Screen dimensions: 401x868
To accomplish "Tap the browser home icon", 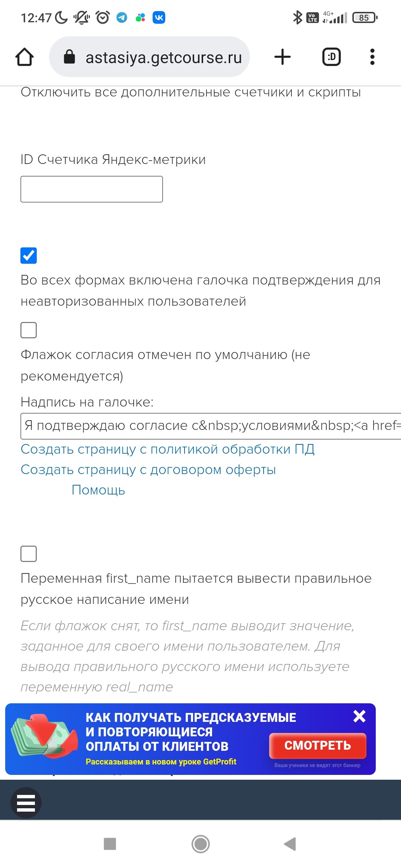I will tap(25, 57).
